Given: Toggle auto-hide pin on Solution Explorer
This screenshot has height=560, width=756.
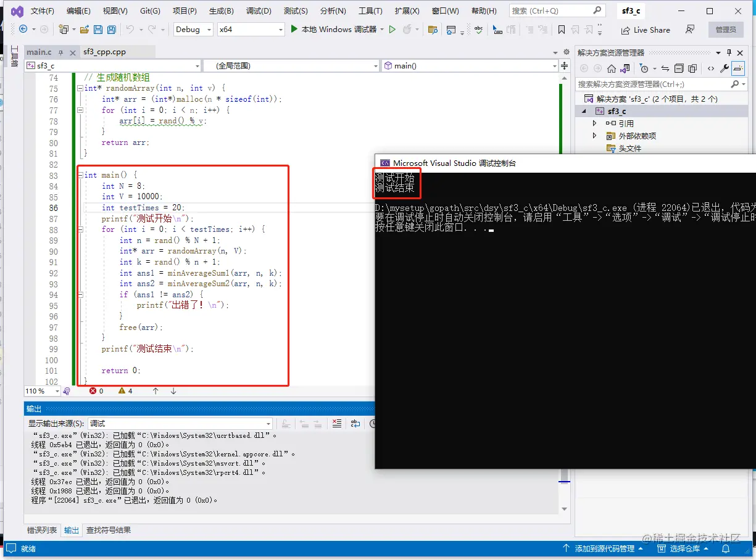Looking at the screenshot, I should tap(729, 52).
